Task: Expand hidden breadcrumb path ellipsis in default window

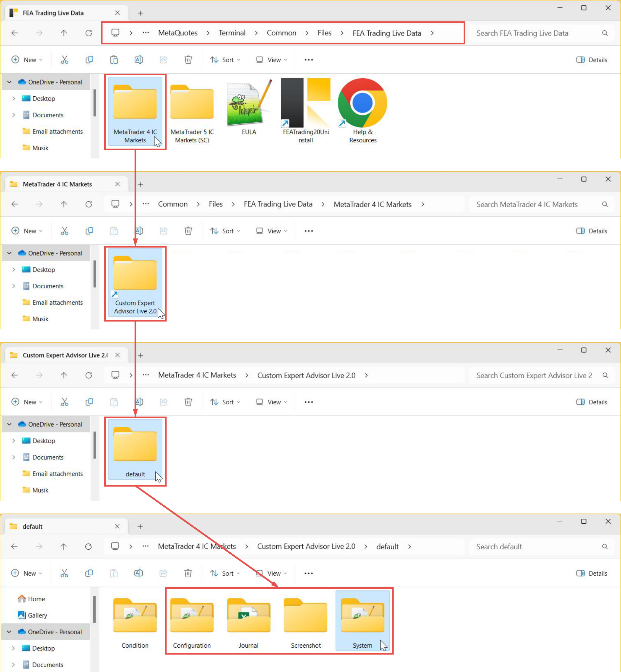Action: [x=146, y=546]
